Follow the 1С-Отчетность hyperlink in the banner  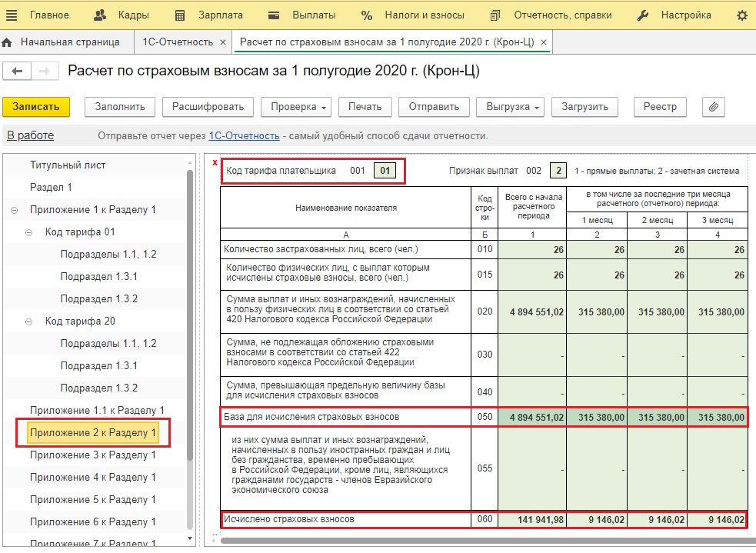244,136
